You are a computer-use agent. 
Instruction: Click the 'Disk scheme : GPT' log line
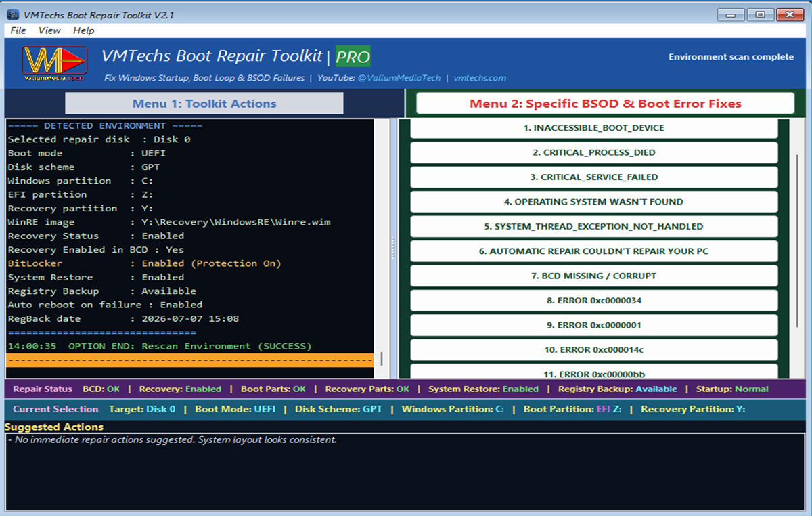84,167
